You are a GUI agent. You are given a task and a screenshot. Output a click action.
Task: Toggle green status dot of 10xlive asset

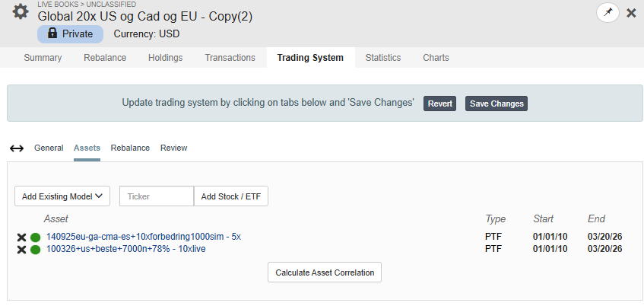tap(35, 250)
